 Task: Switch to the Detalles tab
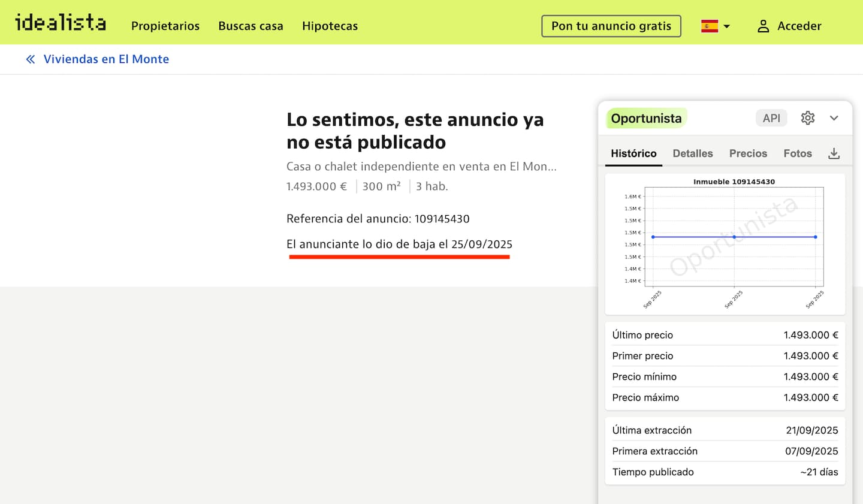point(693,153)
